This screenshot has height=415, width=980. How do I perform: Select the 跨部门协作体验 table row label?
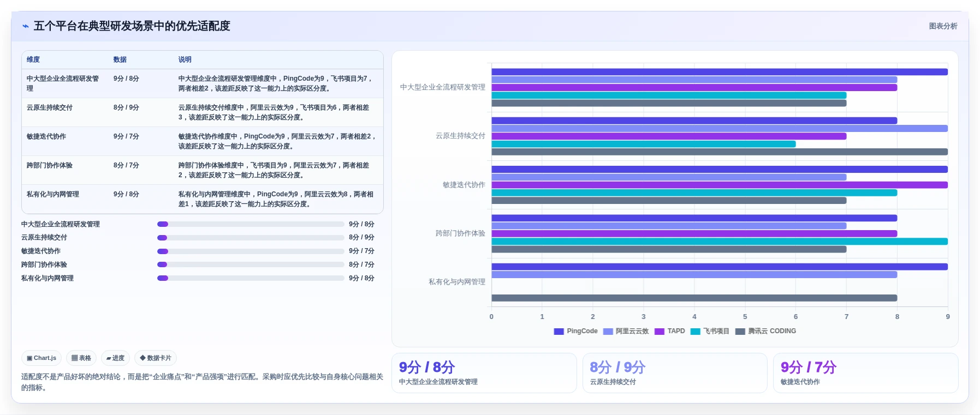pyautogui.click(x=50, y=165)
